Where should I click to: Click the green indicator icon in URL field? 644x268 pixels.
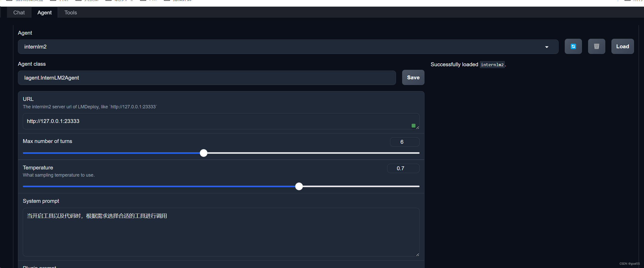(x=413, y=126)
